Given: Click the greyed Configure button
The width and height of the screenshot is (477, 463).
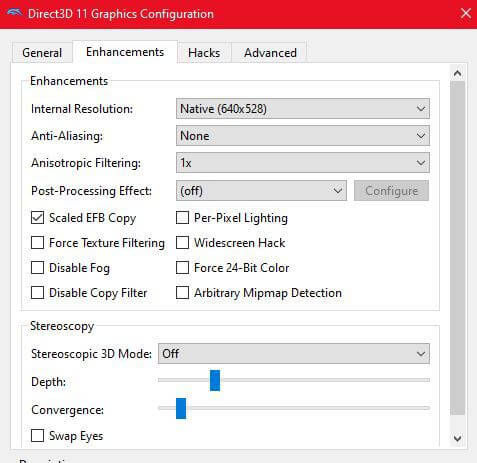Looking at the screenshot, I should click(391, 191).
